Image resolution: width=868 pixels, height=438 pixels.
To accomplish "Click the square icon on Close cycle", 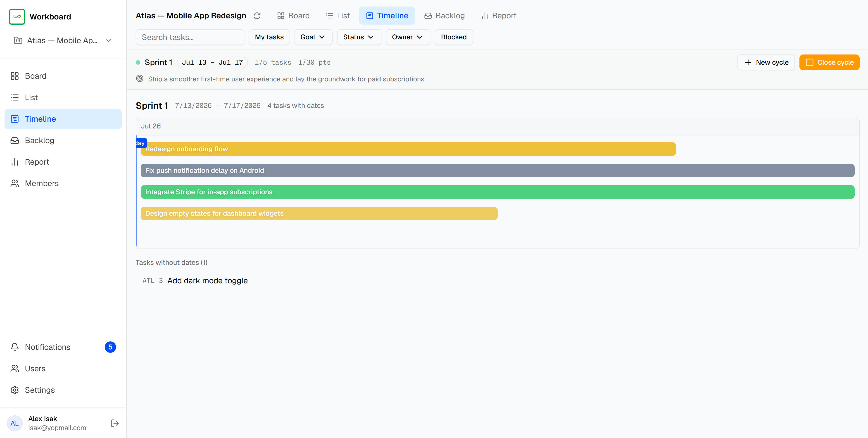I will (809, 63).
